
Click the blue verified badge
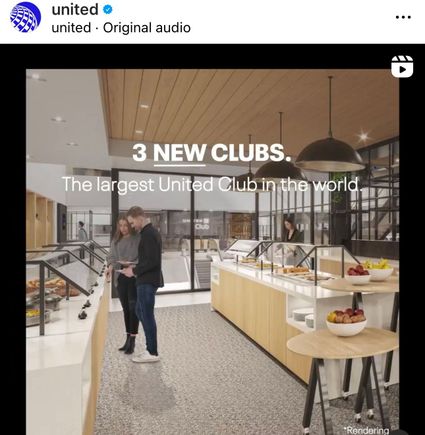[107, 9]
